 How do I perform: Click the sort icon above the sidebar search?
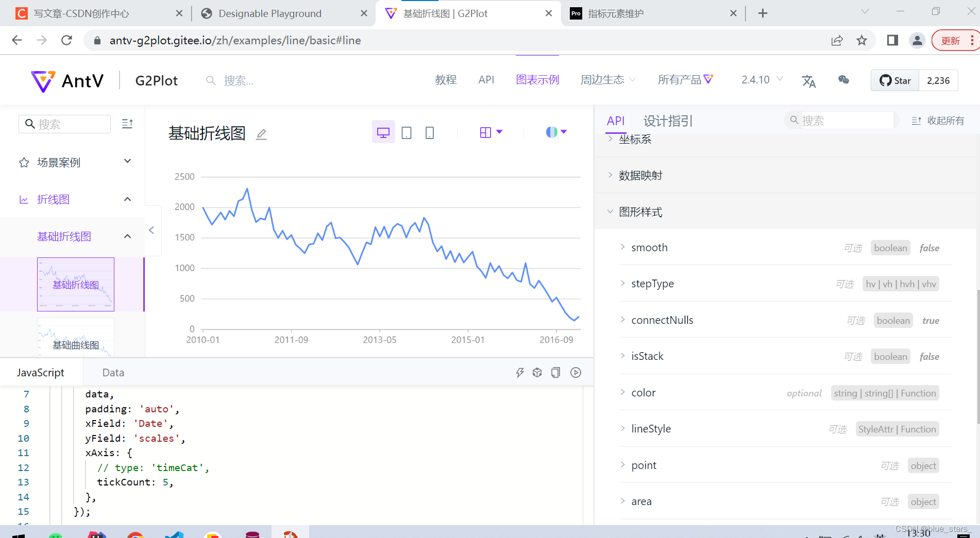pos(127,124)
